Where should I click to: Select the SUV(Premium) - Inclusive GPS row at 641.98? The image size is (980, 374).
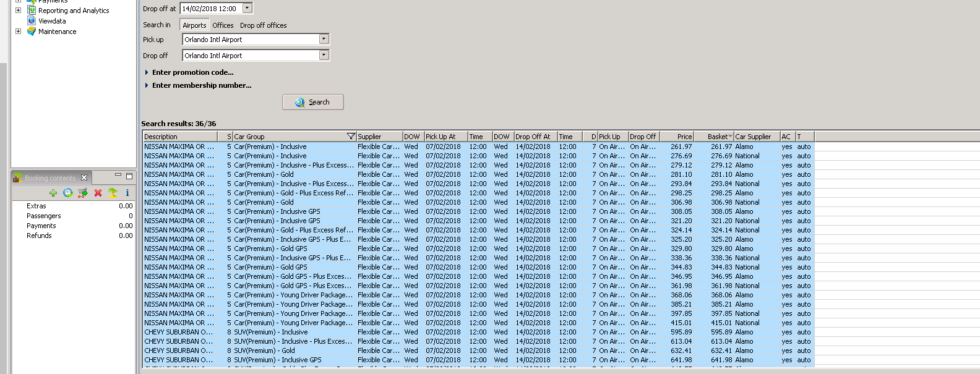[x=478, y=360]
